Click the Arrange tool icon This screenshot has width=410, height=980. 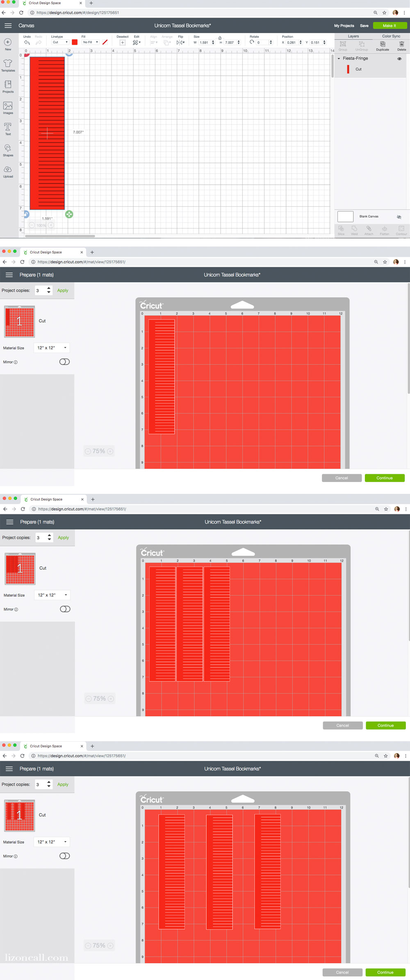pyautogui.click(x=167, y=42)
